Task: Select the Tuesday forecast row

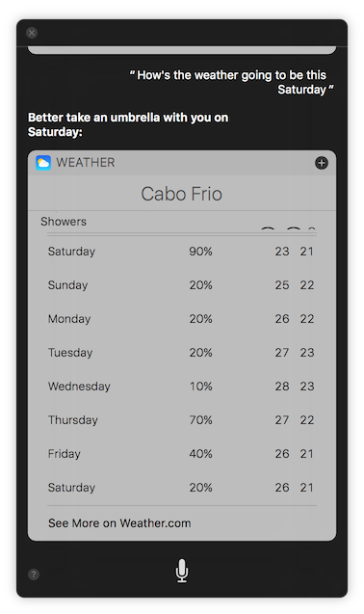Action: pos(182,353)
